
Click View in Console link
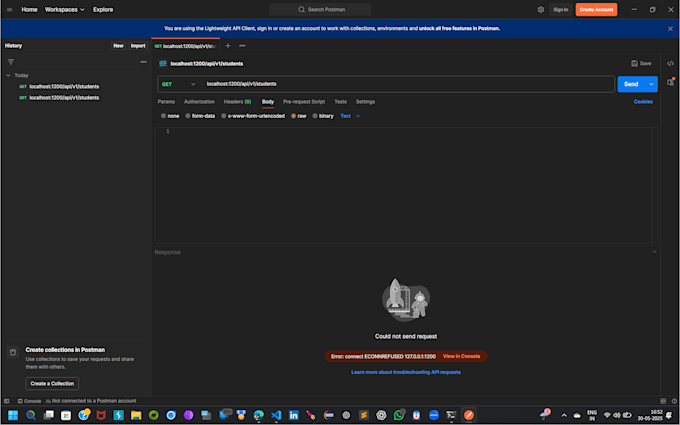(461, 356)
